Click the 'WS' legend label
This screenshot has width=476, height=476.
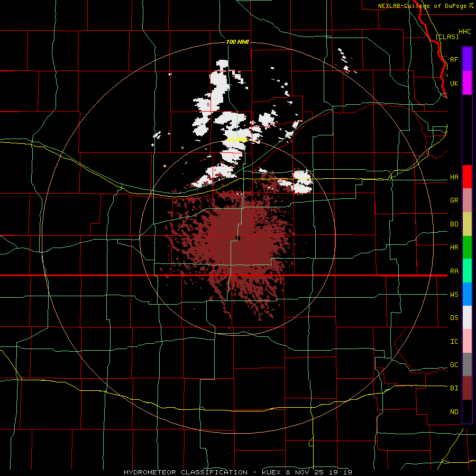coord(454,295)
